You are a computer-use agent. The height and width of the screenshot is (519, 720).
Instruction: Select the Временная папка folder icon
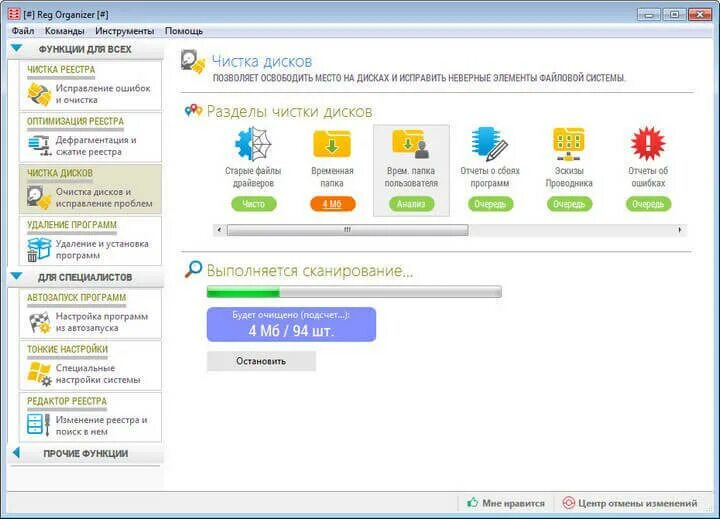332,144
